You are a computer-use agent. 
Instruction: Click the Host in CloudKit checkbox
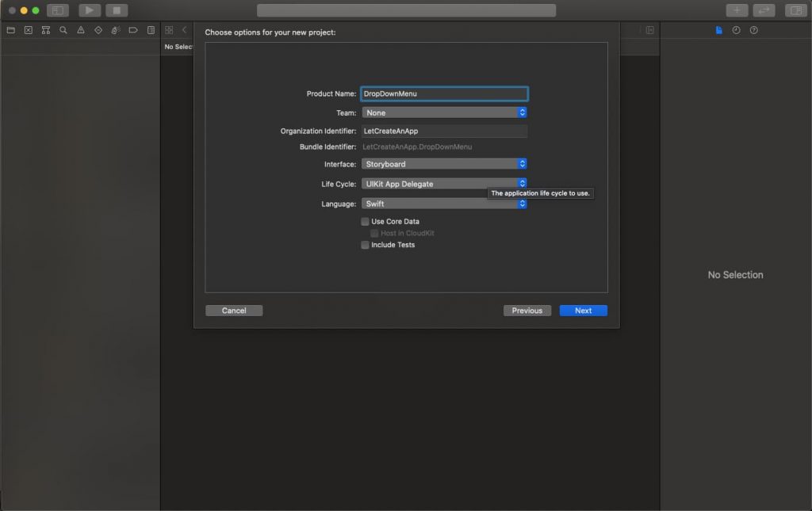[x=374, y=233]
